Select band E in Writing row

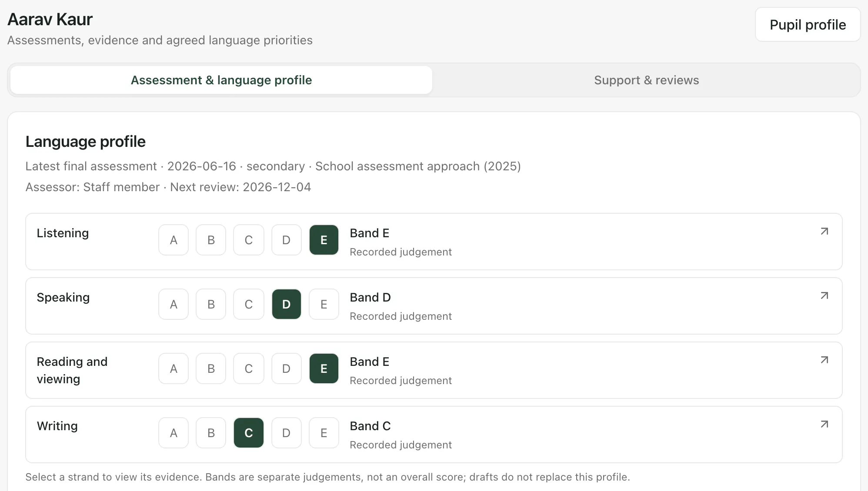pyautogui.click(x=324, y=433)
